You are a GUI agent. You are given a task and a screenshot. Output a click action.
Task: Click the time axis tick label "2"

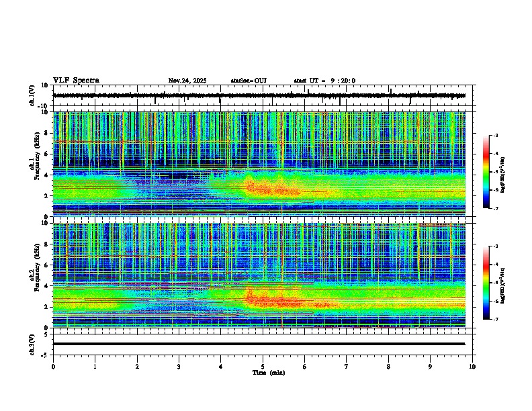coord(137,367)
